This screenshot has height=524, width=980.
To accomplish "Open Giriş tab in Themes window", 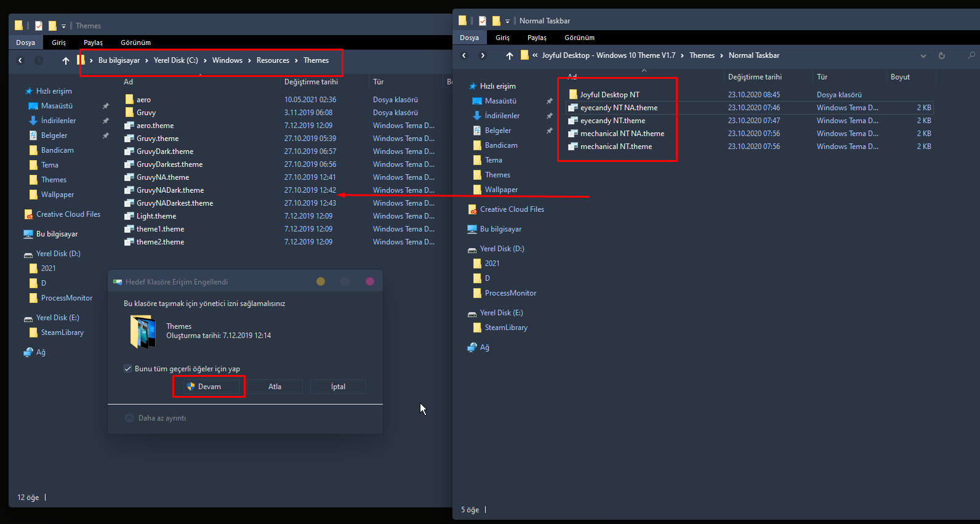I will 58,42.
